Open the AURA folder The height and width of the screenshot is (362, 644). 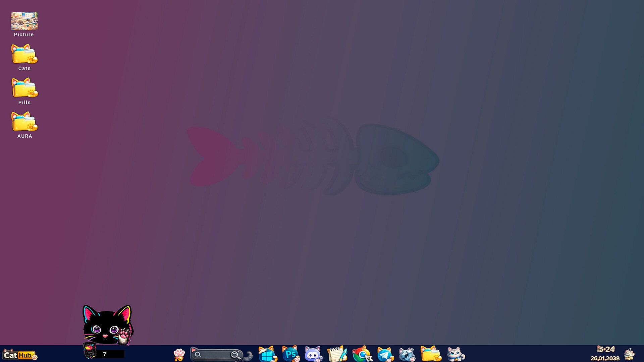click(24, 122)
